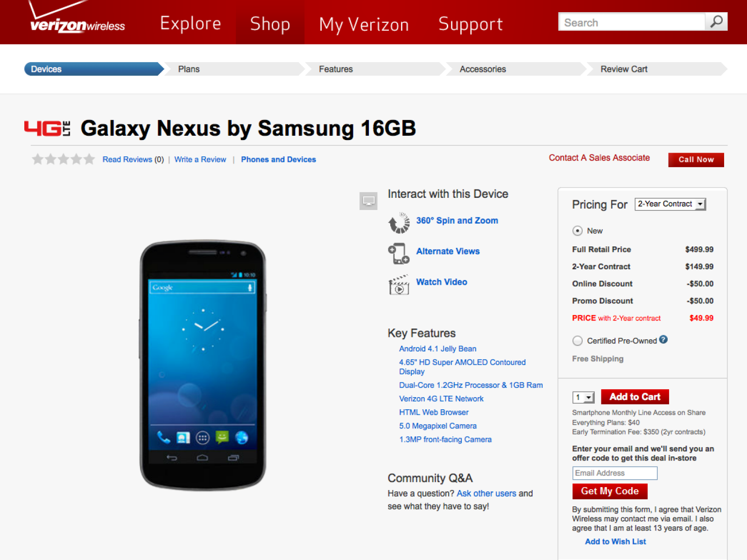This screenshot has width=747, height=560.
Task: Click the Watch Video clapperboard icon
Action: point(399,285)
